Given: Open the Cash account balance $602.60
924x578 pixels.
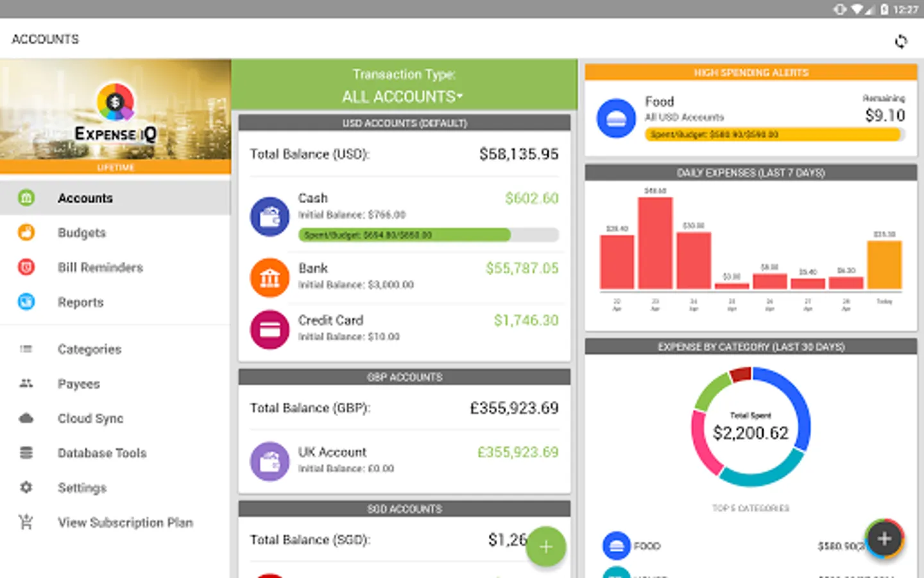Looking at the screenshot, I should click(x=531, y=198).
